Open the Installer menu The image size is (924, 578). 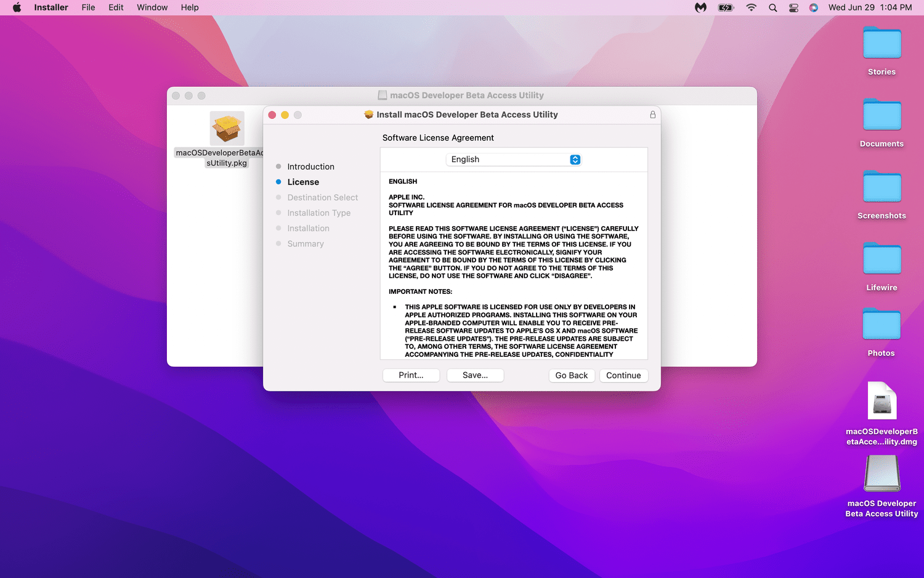(51, 7)
